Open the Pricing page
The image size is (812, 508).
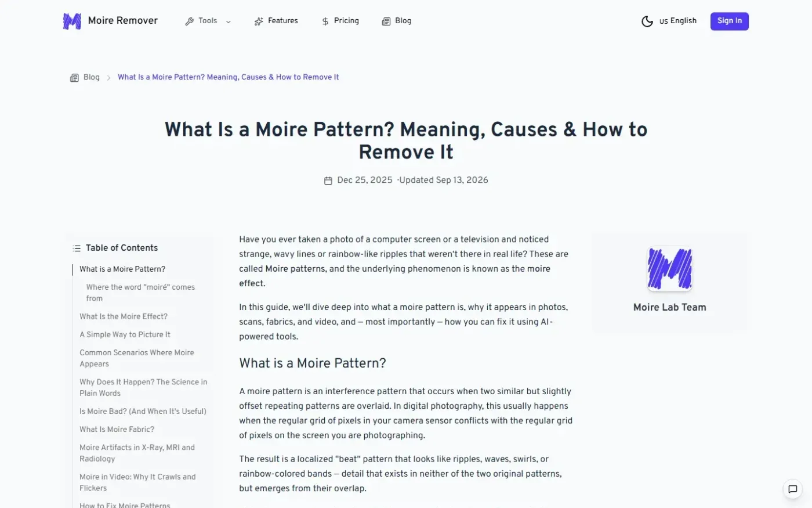[x=340, y=21]
